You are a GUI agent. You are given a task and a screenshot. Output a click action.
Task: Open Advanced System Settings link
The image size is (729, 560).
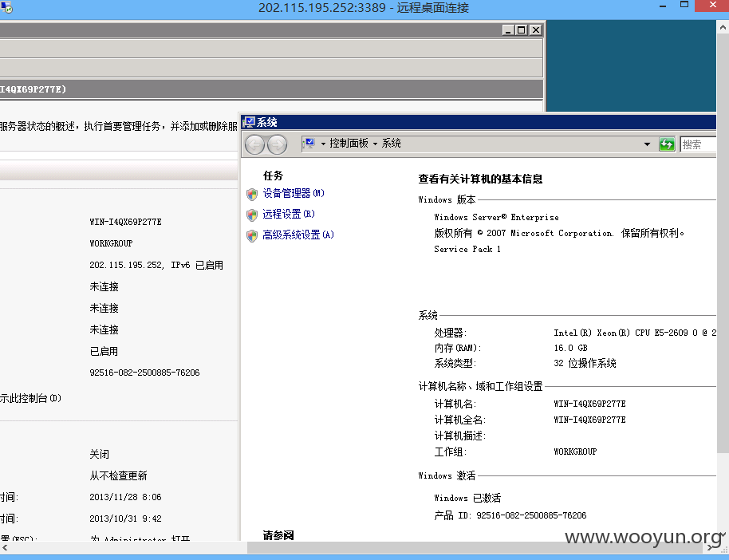298,235
